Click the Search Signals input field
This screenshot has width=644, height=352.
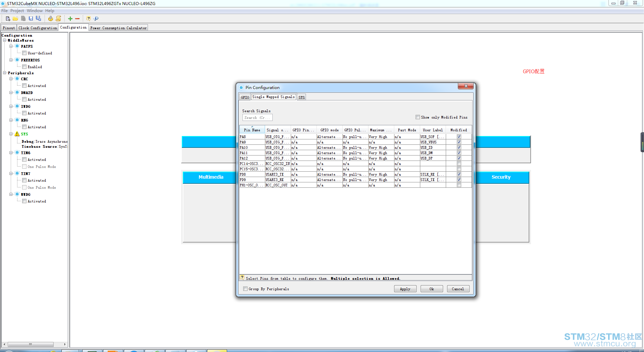[257, 118]
